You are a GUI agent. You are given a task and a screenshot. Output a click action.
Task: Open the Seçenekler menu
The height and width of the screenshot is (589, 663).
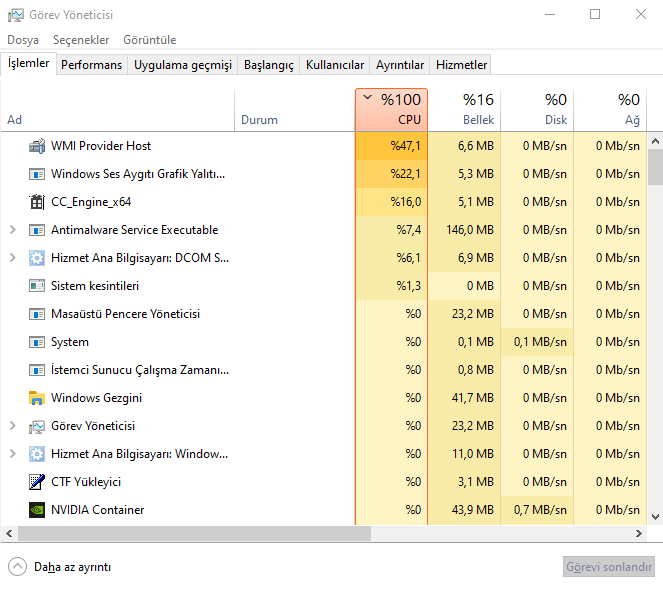81,40
